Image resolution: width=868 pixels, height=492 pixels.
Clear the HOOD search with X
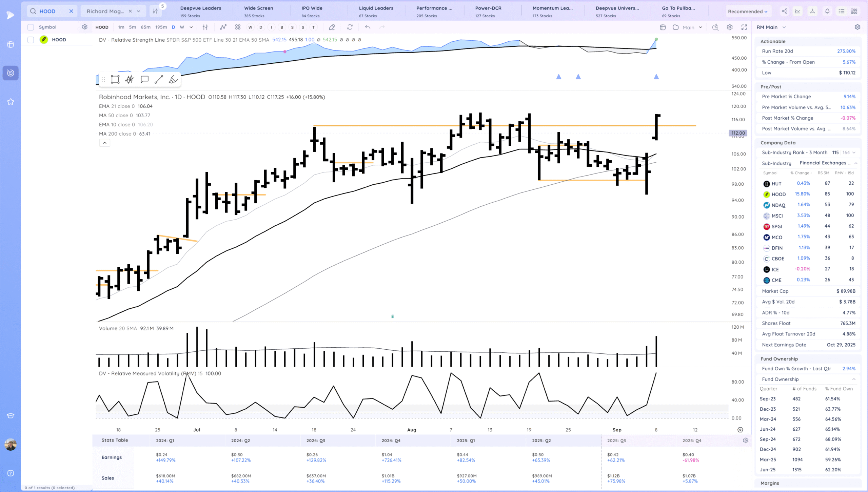point(71,11)
